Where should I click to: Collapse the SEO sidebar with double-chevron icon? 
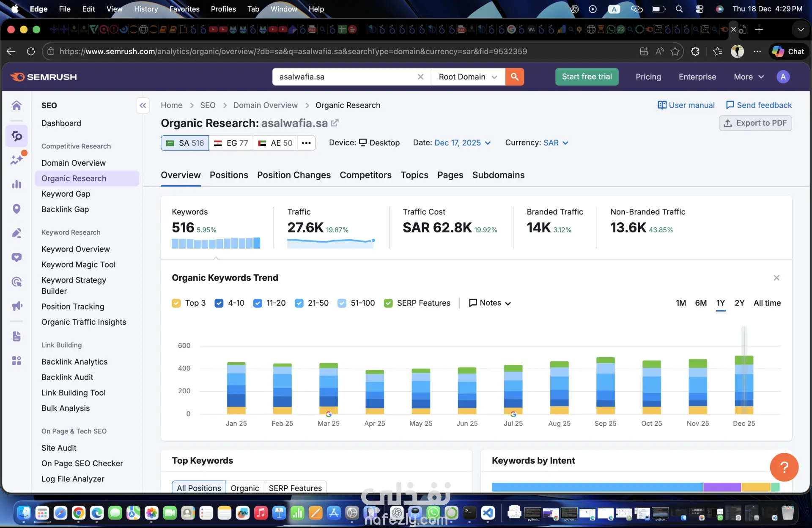143,105
